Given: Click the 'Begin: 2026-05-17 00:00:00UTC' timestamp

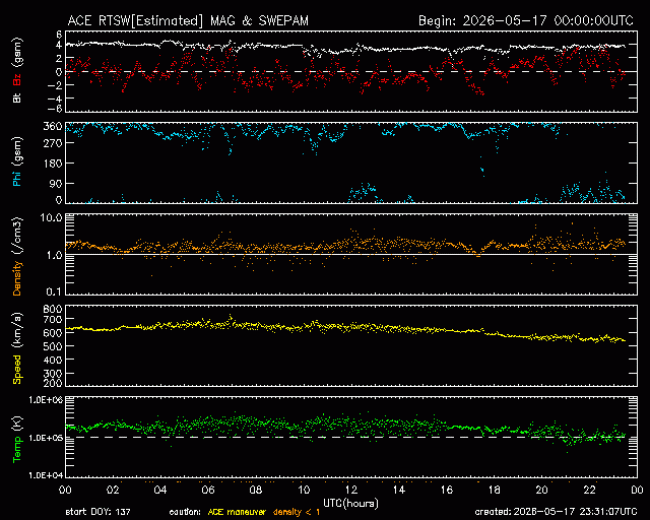Looking at the screenshot, I should tap(526, 21).
